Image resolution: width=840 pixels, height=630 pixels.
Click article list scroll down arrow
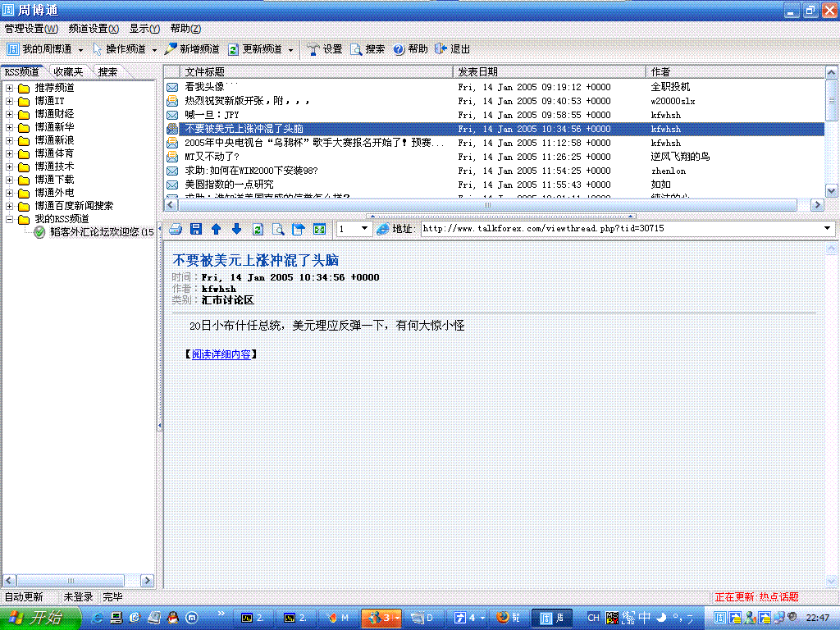[x=832, y=190]
